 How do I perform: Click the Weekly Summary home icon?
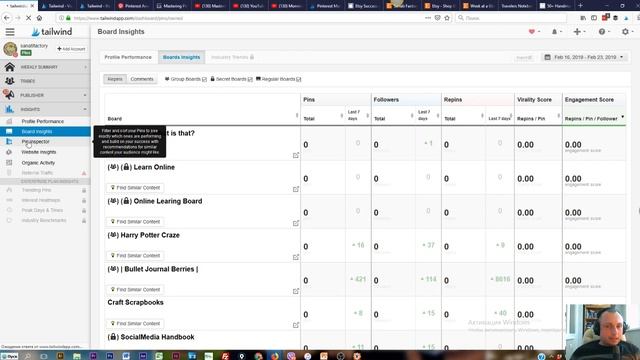(9, 67)
